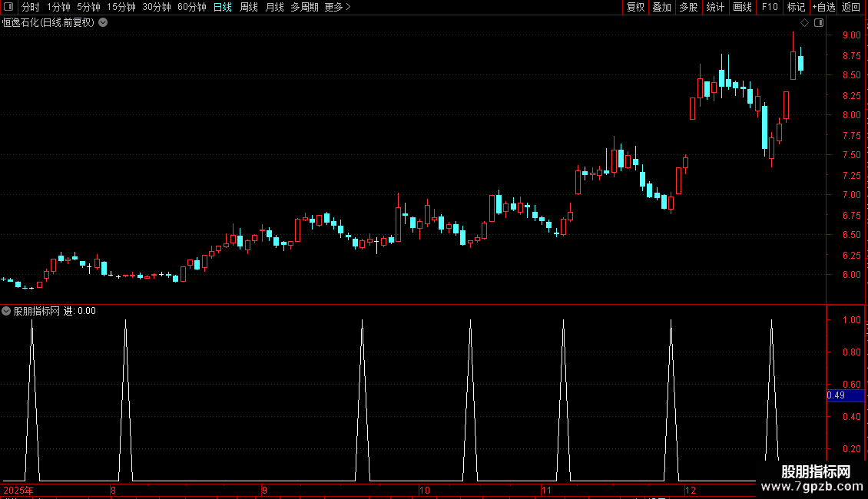The image size is (868, 499).
Task: Add stock to watchlist with +自选
Action: (x=823, y=7)
